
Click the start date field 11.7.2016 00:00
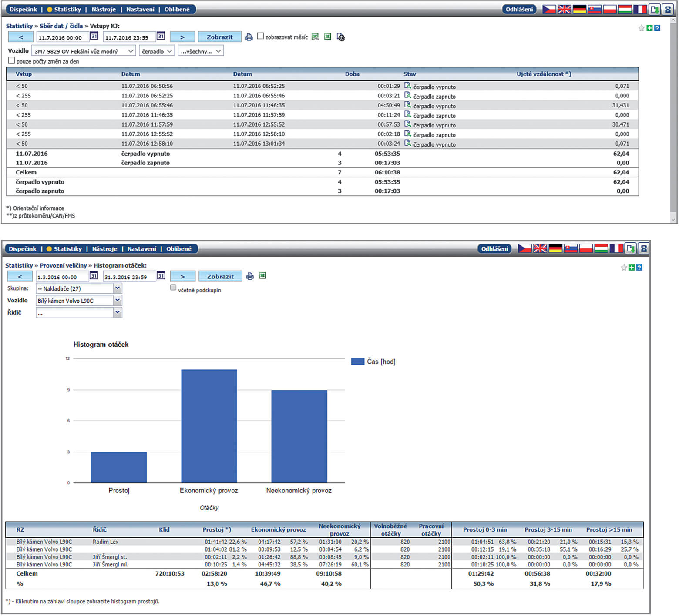click(x=63, y=37)
